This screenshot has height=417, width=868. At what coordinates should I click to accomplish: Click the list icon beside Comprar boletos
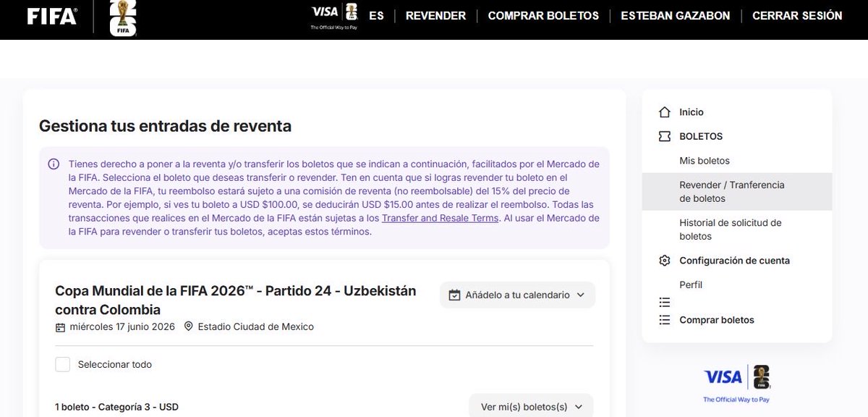665,320
